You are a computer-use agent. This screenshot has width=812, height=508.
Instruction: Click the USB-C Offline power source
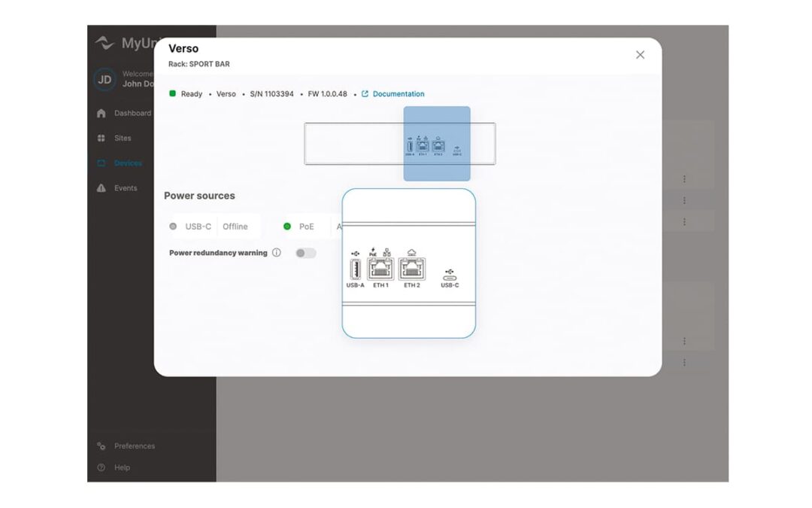[x=216, y=227]
